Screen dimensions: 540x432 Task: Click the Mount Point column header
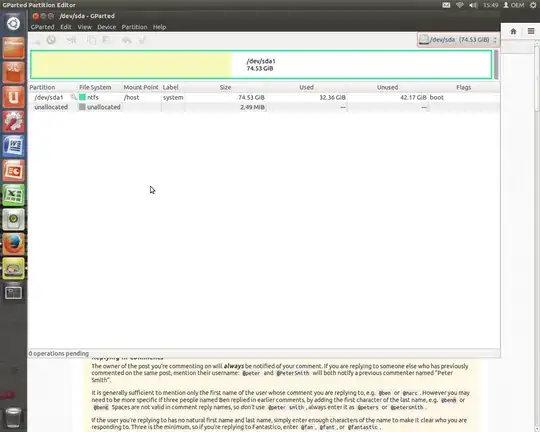coord(141,87)
